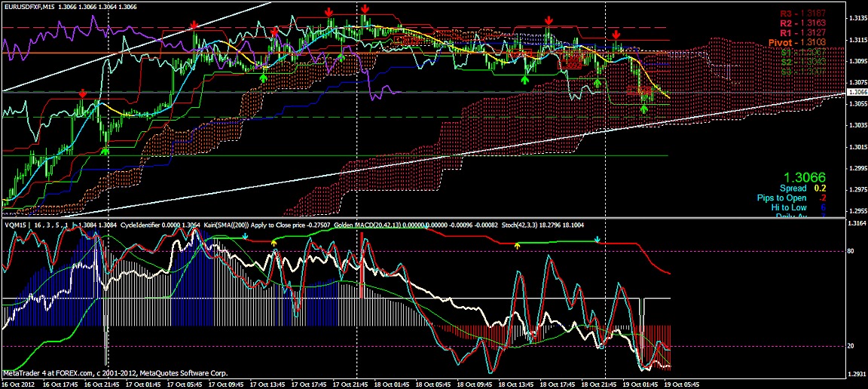Select the Spread info label
The height and width of the screenshot is (389, 868).
pyautogui.click(x=793, y=188)
